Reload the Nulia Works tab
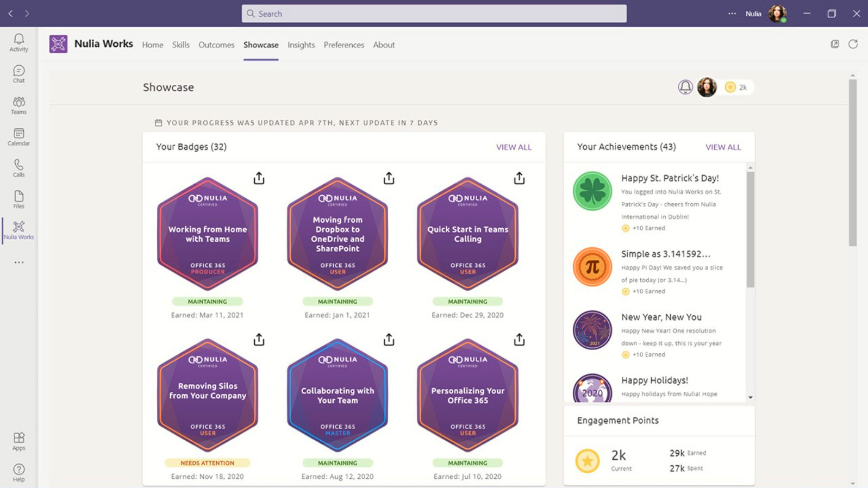The height and width of the screenshot is (488, 868). pyautogui.click(x=853, y=44)
